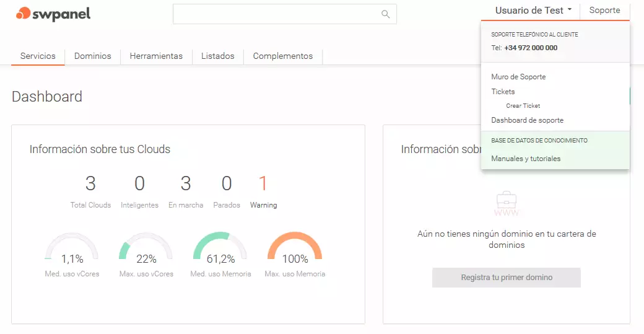Open Muro de Soporte
644x334 pixels.
518,77
